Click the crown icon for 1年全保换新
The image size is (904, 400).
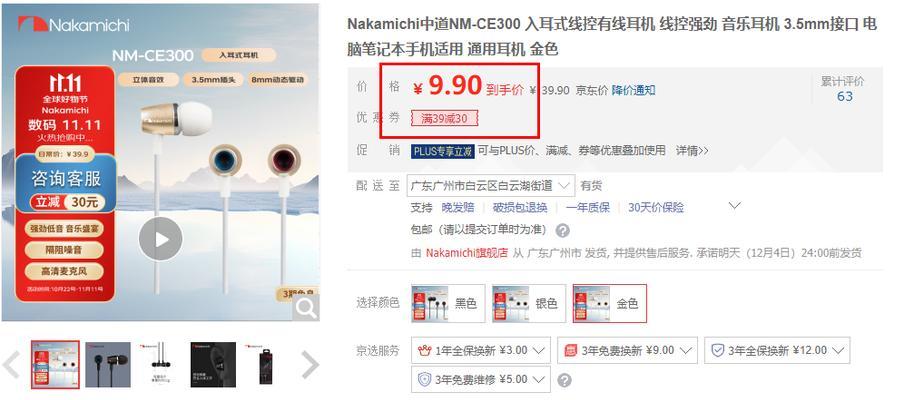[425, 350]
